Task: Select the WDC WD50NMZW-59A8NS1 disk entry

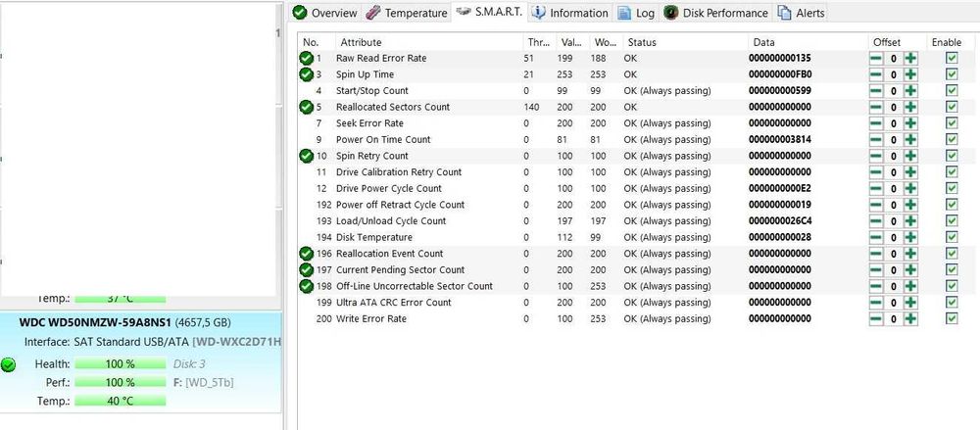Action: (x=140, y=362)
